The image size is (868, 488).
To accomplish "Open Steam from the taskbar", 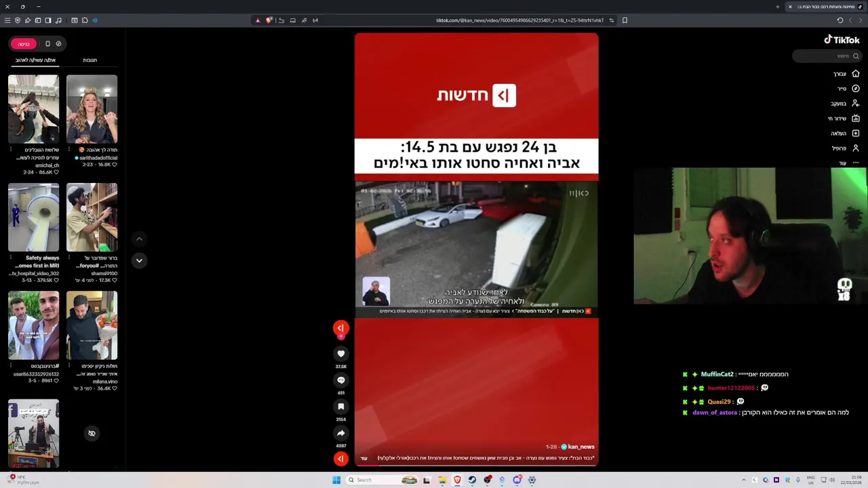I will click(x=472, y=480).
